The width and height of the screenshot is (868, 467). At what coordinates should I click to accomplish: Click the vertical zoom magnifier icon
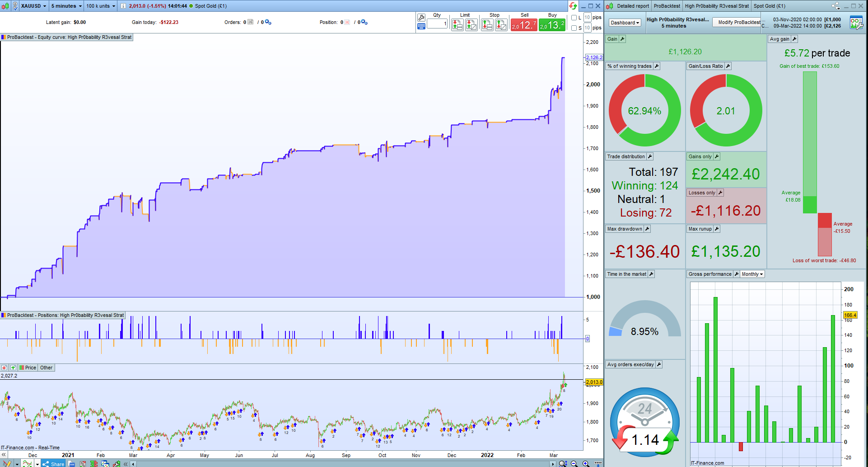tap(563, 463)
